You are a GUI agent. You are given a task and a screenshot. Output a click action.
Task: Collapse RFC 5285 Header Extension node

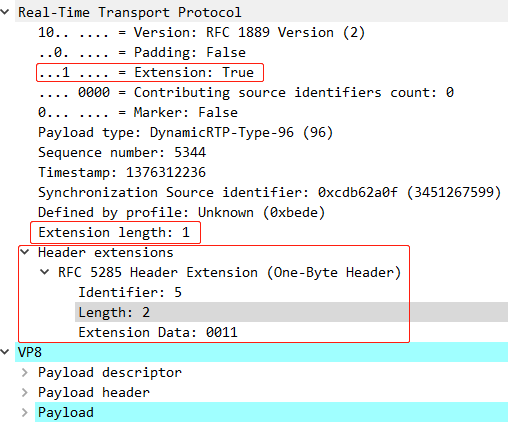pyautogui.click(x=45, y=272)
